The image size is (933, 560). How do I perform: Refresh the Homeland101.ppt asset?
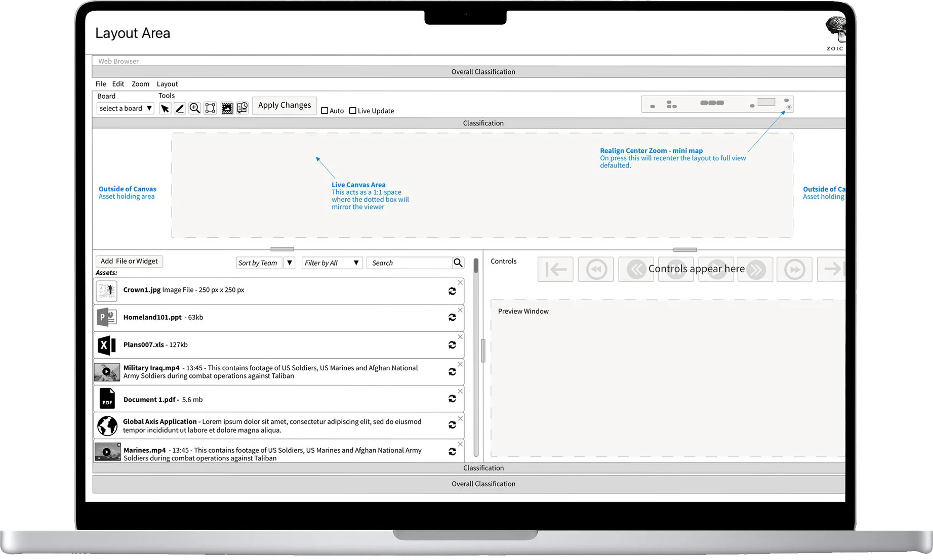pyautogui.click(x=452, y=317)
